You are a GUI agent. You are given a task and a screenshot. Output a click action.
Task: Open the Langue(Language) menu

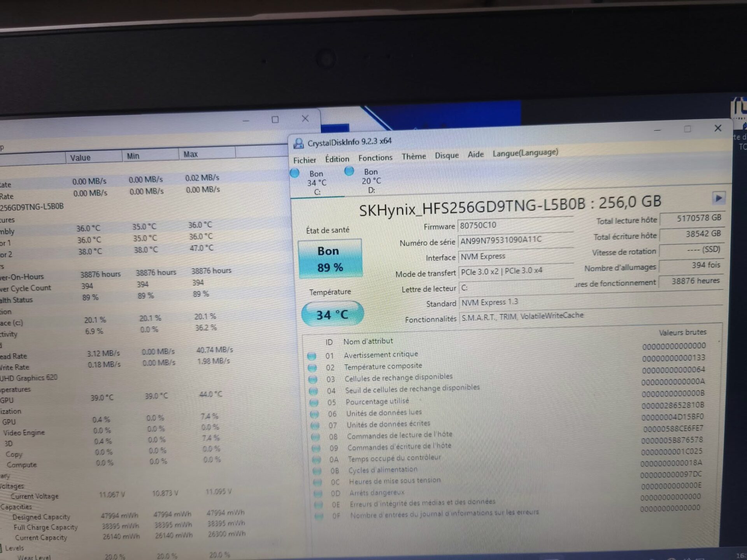pyautogui.click(x=525, y=153)
